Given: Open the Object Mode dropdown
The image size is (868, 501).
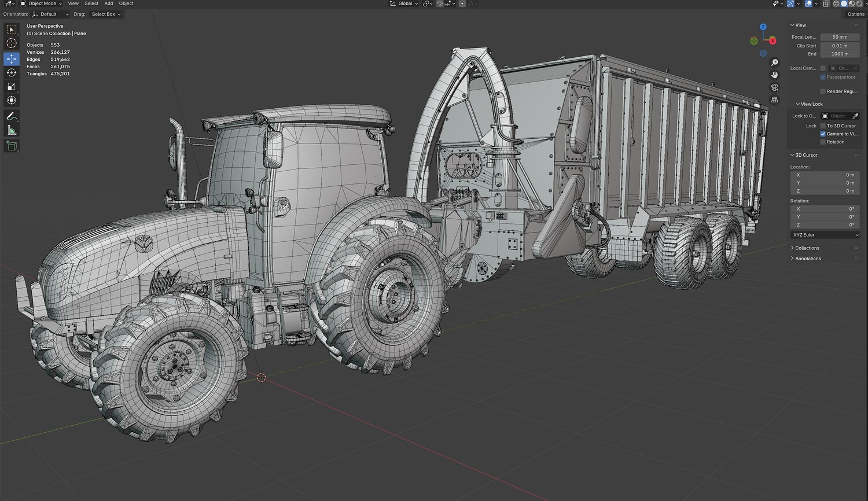Looking at the screenshot, I should [41, 3].
